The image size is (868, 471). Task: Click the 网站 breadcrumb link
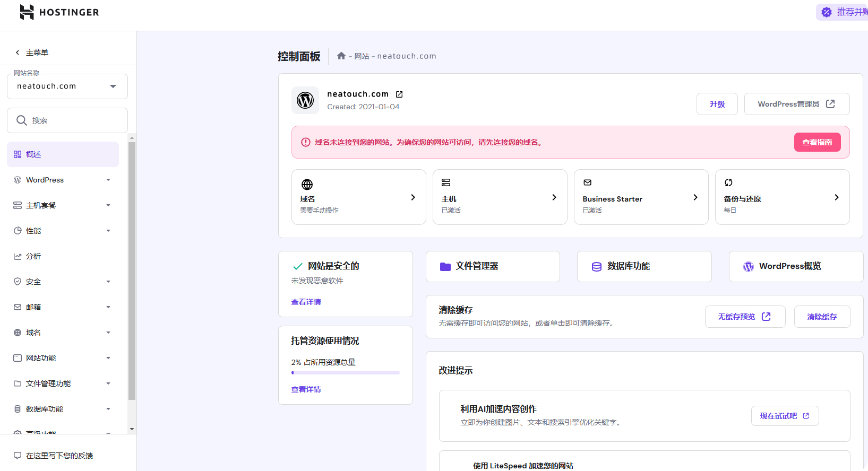coord(362,56)
